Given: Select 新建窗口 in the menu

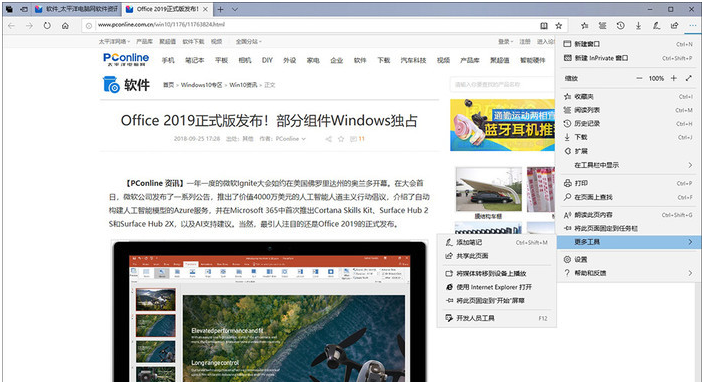Looking at the screenshot, I should point(628,44).
